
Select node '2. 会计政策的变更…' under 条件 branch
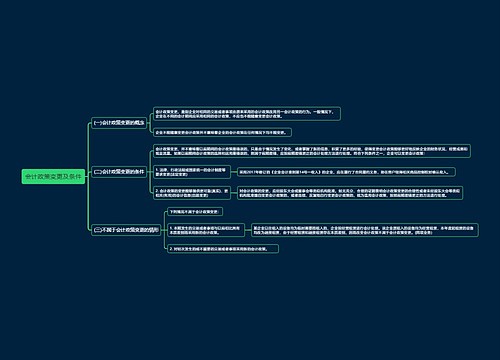(x=192, y=193)
